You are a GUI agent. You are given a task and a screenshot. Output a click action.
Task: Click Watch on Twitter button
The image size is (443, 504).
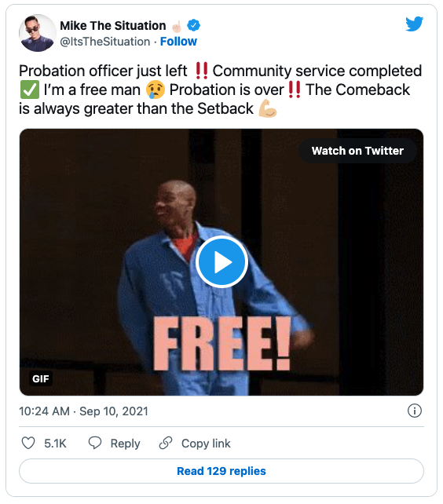click(357, 151)
